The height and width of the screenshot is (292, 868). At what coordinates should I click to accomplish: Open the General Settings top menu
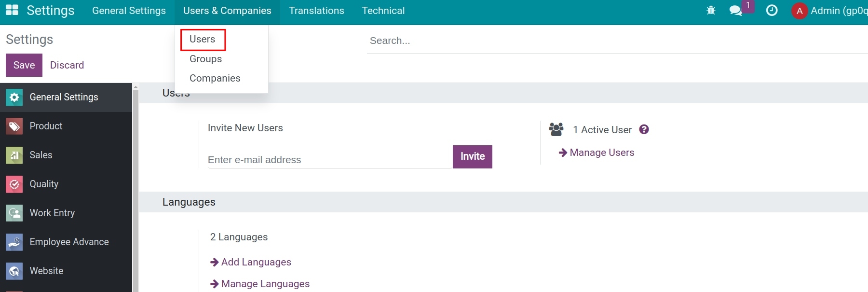(x=129, y=11)
